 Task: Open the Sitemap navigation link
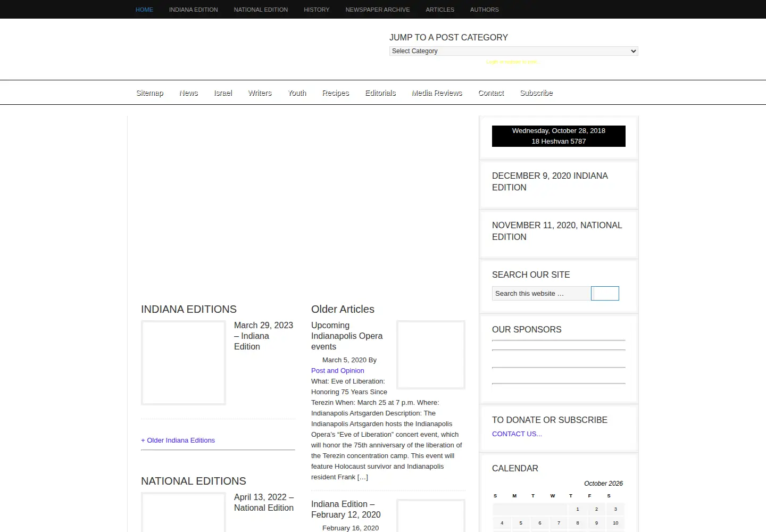pos(150,93)
